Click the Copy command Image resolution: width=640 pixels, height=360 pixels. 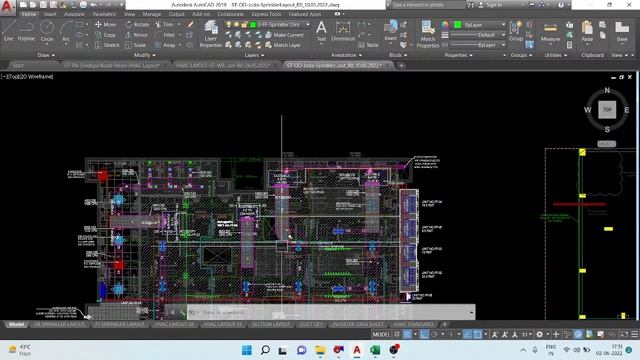coord(105,35)
